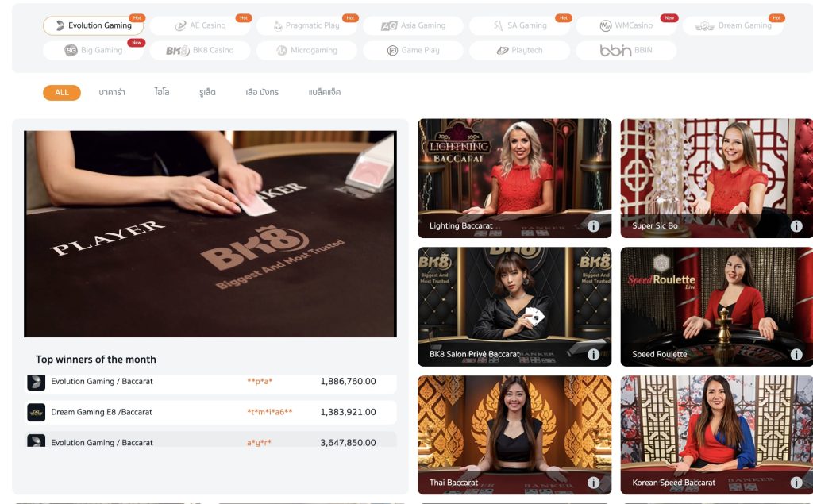
Task: Choose Pragmatic Play provider
Action: pos(306,25)
